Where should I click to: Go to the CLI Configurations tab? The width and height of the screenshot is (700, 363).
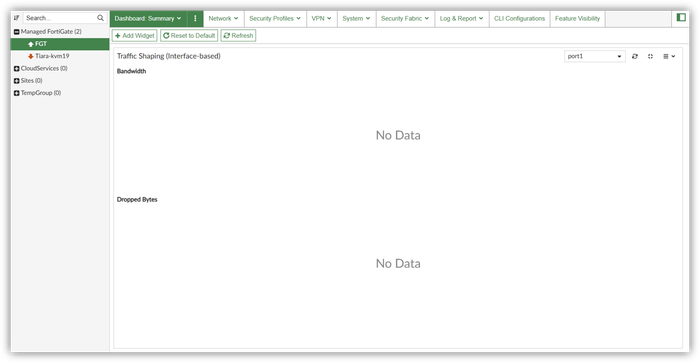520,18
